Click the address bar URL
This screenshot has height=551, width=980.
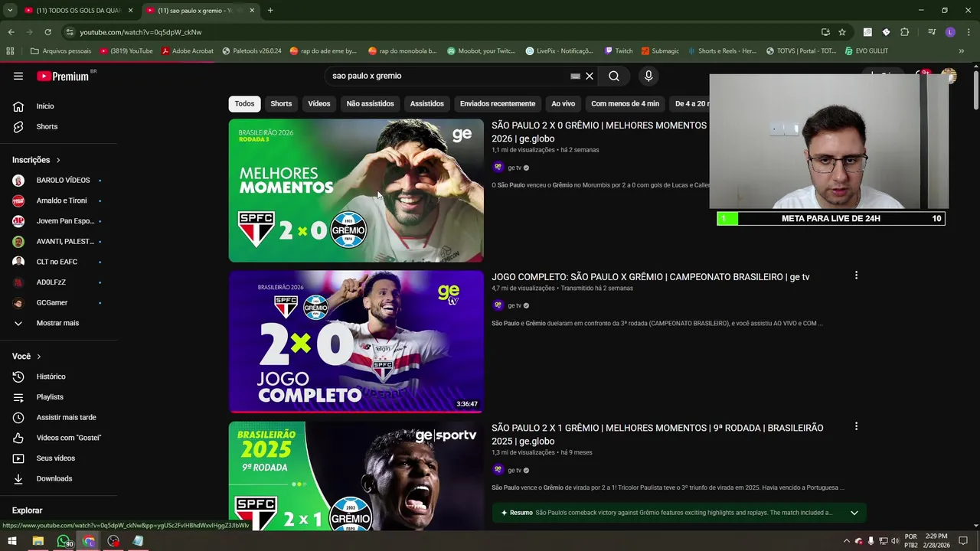pyautogui.click(x=140, y=32)
